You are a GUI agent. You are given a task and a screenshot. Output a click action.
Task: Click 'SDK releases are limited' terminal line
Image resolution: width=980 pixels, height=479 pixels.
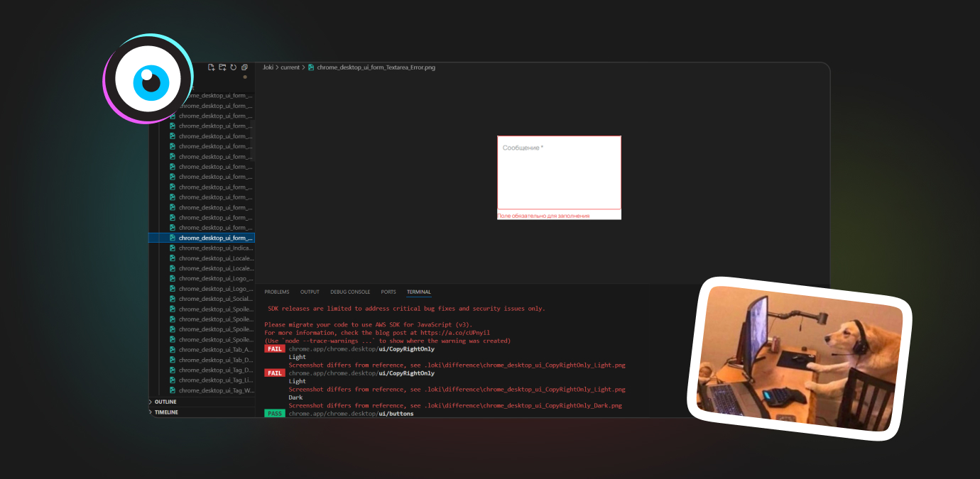[406, 309]
